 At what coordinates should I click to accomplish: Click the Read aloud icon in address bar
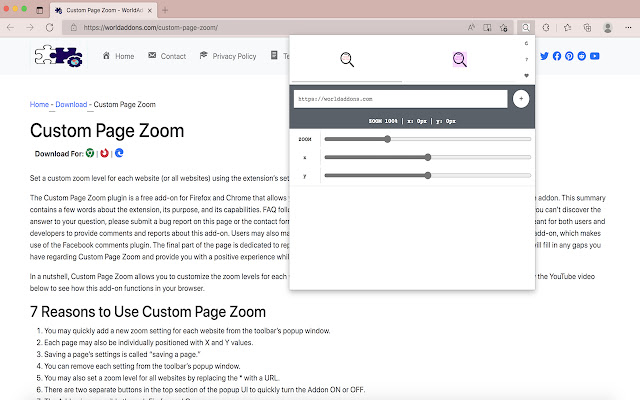[x=471, y=28]
